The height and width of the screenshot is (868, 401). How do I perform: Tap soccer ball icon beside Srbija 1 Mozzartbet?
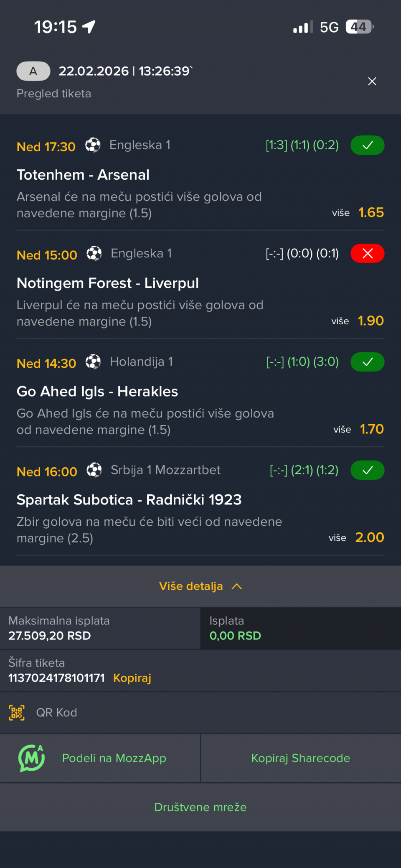pos(94,470)
